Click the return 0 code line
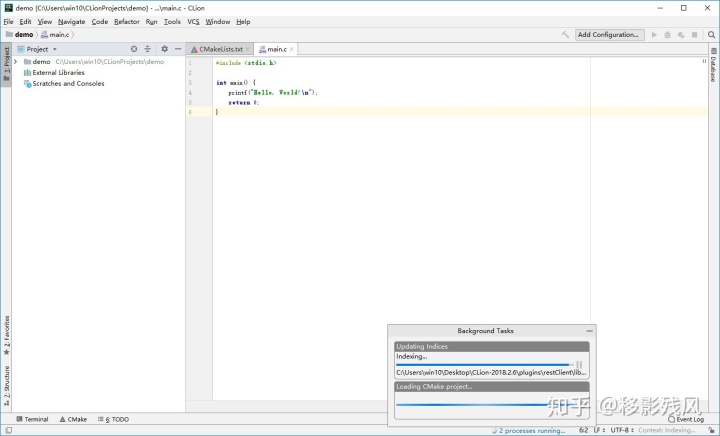 tap(243, 102)
